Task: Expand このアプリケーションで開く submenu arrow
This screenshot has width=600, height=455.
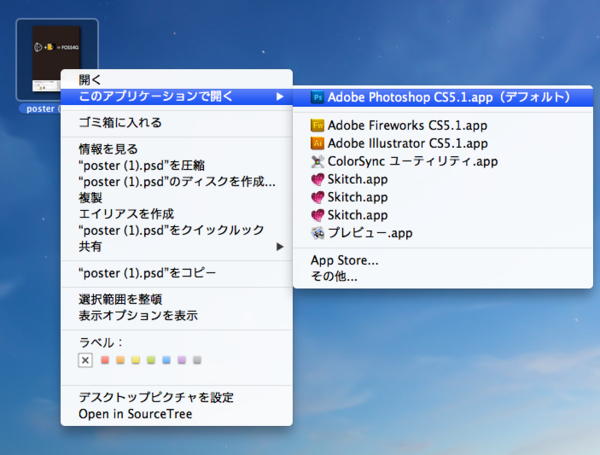Action: coord(280,96)
